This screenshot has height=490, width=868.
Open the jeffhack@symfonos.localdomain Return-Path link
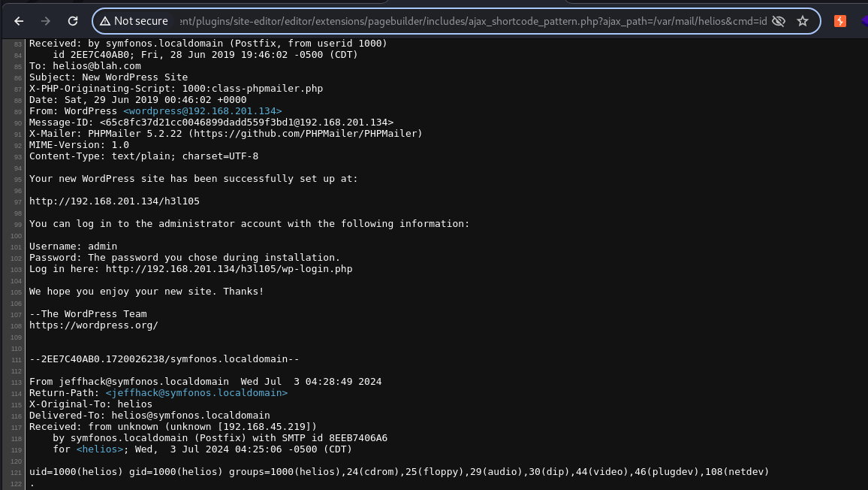tap(197, 392)
